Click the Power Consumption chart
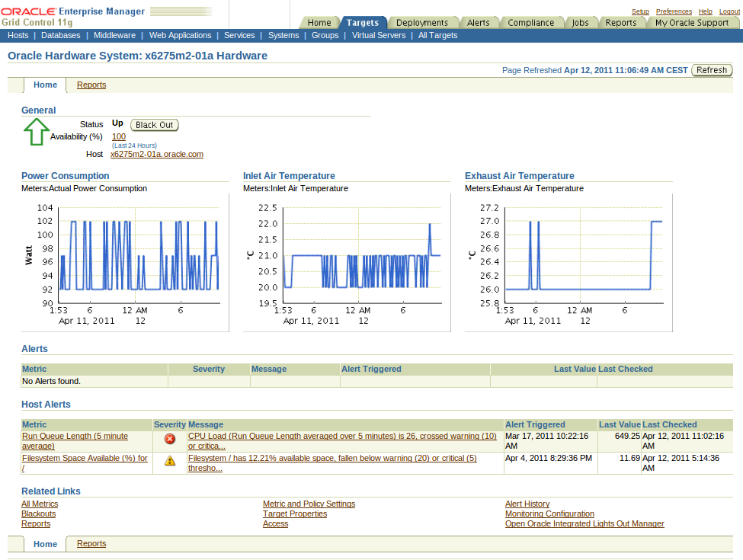The height and width of the screenshot is (560, 743). (x=125, y=263)
